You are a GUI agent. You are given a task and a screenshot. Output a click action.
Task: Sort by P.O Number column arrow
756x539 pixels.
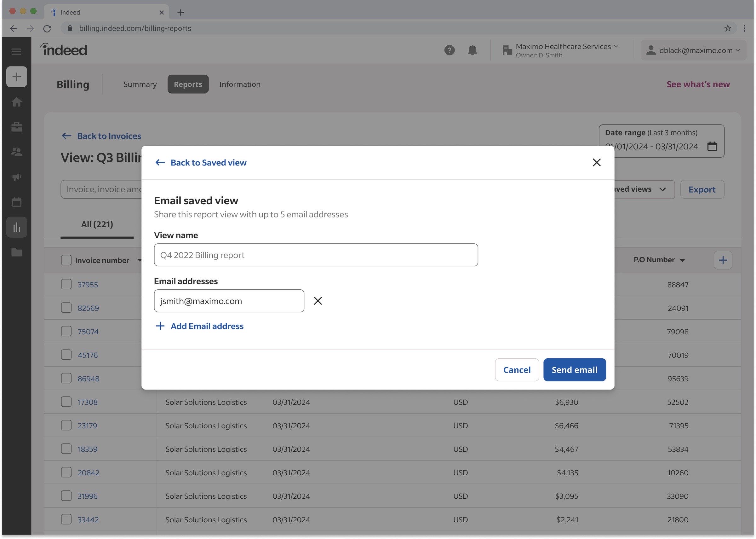coord(682,260)
